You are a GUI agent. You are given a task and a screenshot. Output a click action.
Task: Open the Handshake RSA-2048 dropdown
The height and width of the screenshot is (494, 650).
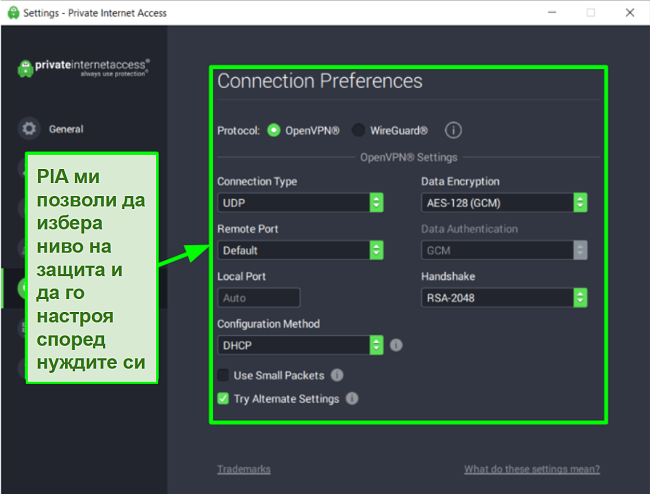[504, 298]
